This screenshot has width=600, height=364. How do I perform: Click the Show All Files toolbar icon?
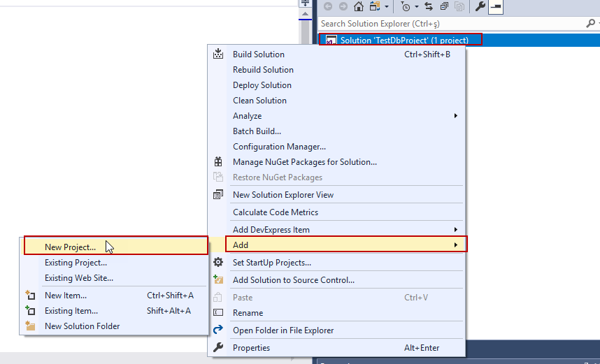pos(459,6)
